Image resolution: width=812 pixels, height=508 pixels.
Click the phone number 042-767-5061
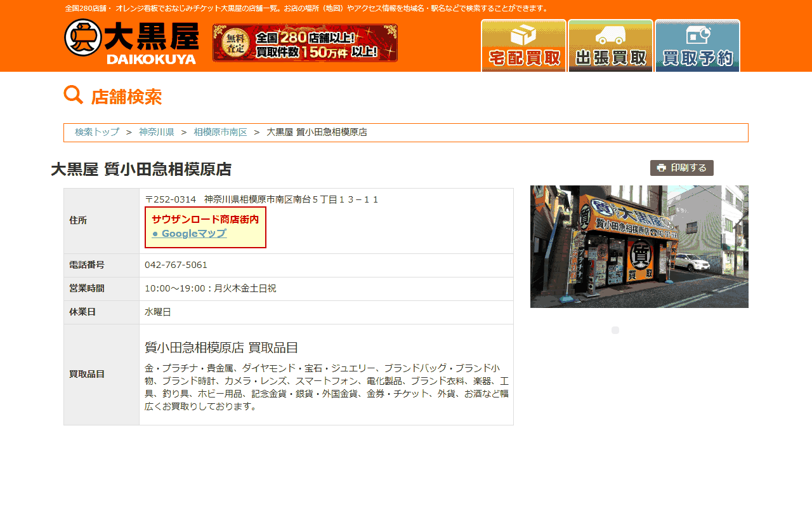tap(176, 265)
